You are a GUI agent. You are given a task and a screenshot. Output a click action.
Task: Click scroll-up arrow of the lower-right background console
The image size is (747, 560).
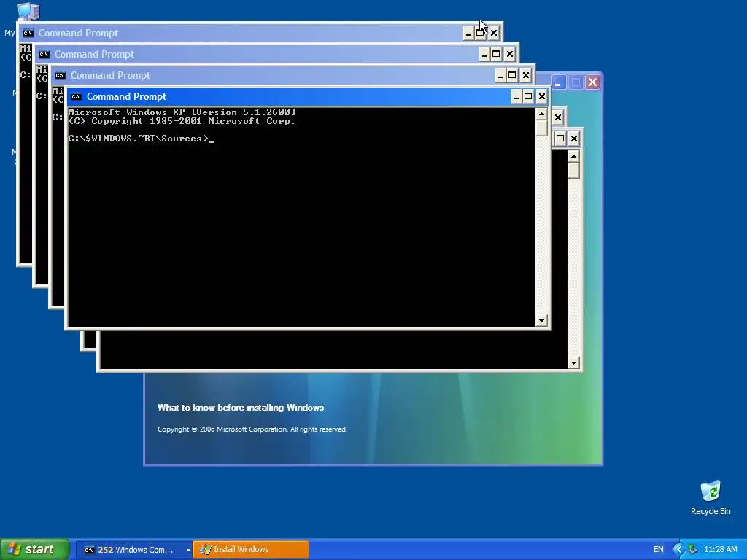573,157
